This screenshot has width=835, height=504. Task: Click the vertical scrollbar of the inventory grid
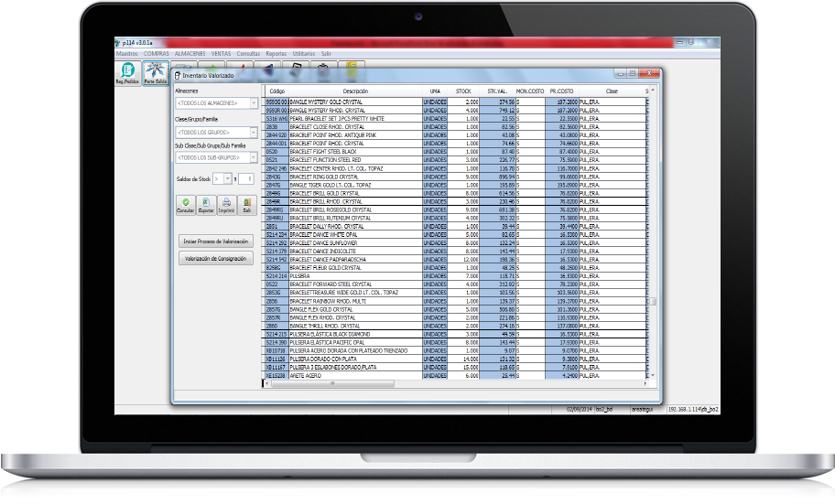(653, 229)
